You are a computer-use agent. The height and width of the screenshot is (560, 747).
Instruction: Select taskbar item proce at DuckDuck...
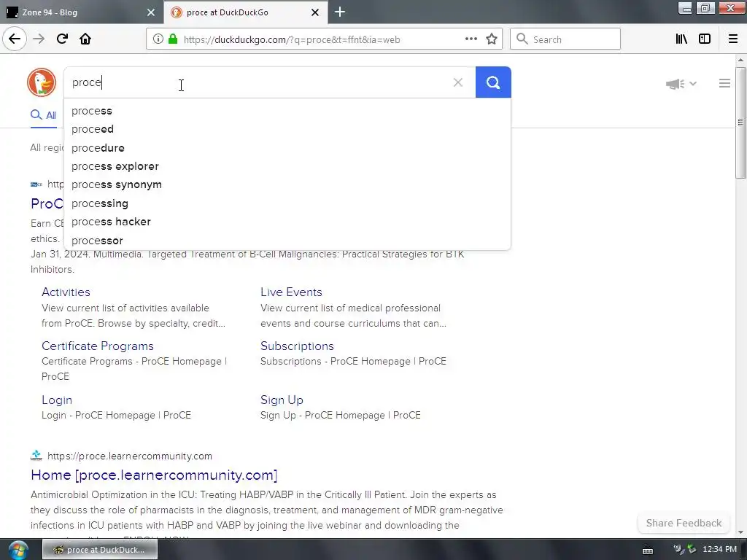pyautogui.click(x=99, y=550)
